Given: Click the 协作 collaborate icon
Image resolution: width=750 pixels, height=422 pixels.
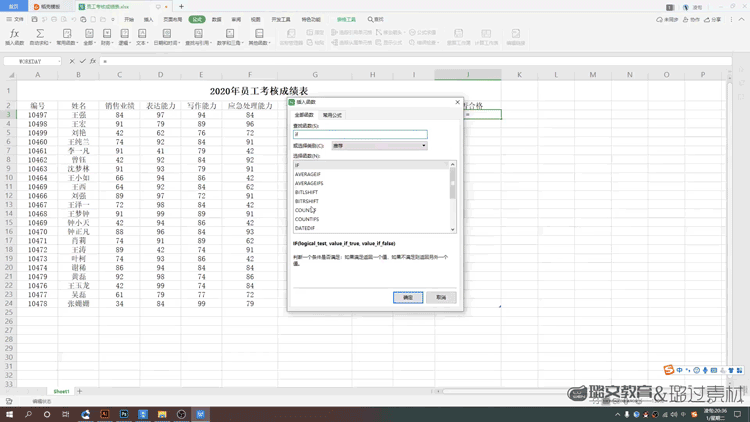Looking at the screenshot, I should point(691,20).
